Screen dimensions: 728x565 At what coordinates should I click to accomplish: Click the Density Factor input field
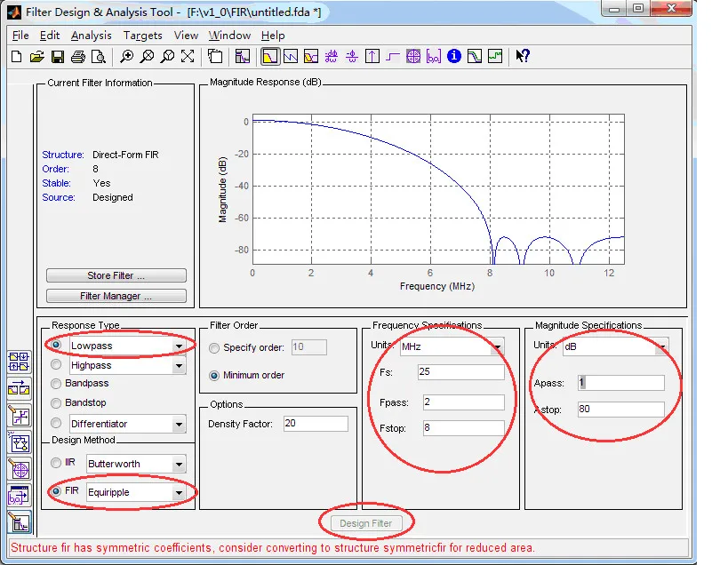click(x=316, y=424)
